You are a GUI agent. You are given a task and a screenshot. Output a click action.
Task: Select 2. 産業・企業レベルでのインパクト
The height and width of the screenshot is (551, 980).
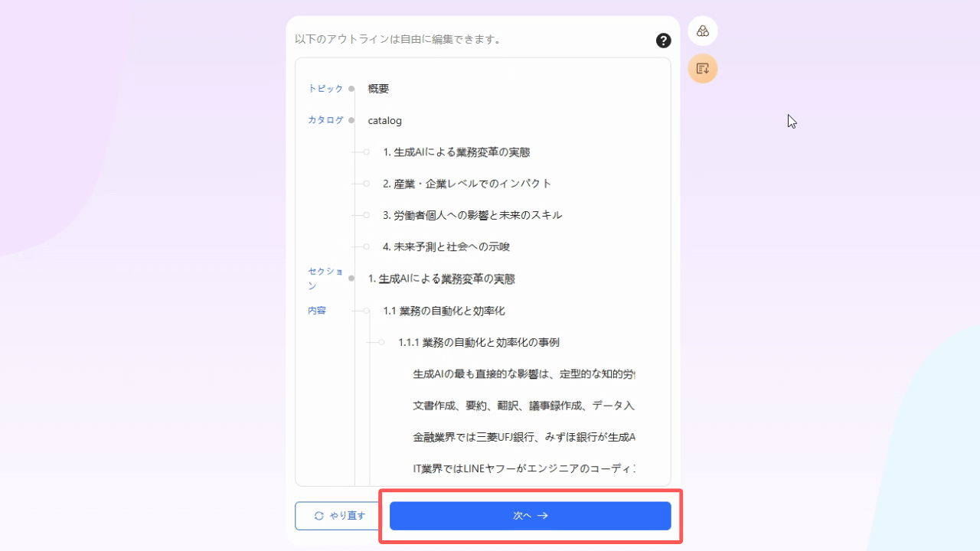[467, 184]
